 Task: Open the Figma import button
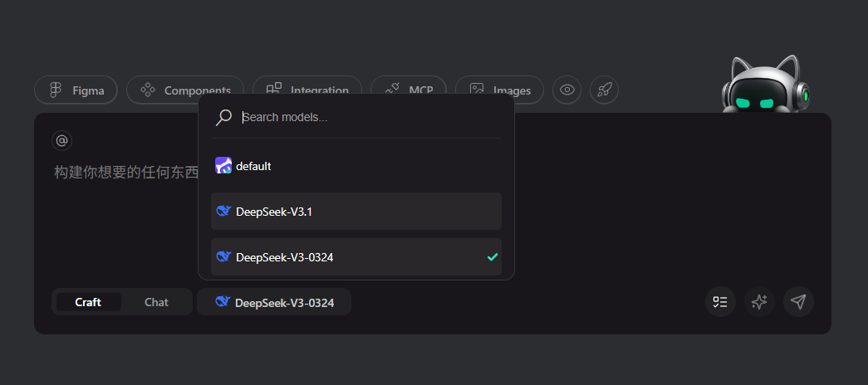(76, 90)
